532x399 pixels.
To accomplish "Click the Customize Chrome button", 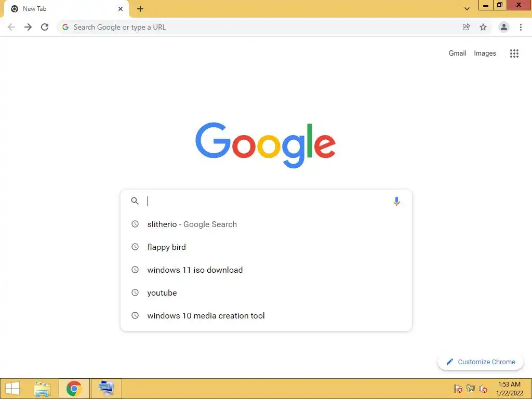I will pos(481,362).
